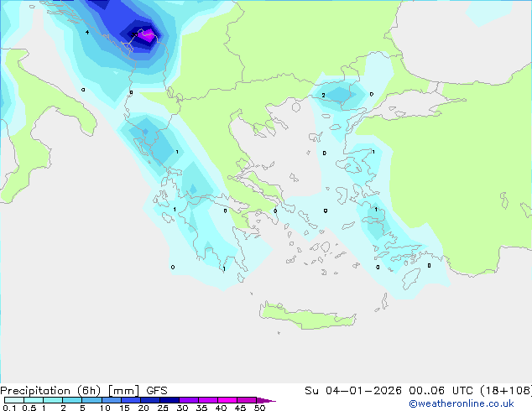Image resolution: width=532 pixels, height=411 pixels.
Task: Click the purple precipitation maximum over Montenegro
Action: pos(148,35)
